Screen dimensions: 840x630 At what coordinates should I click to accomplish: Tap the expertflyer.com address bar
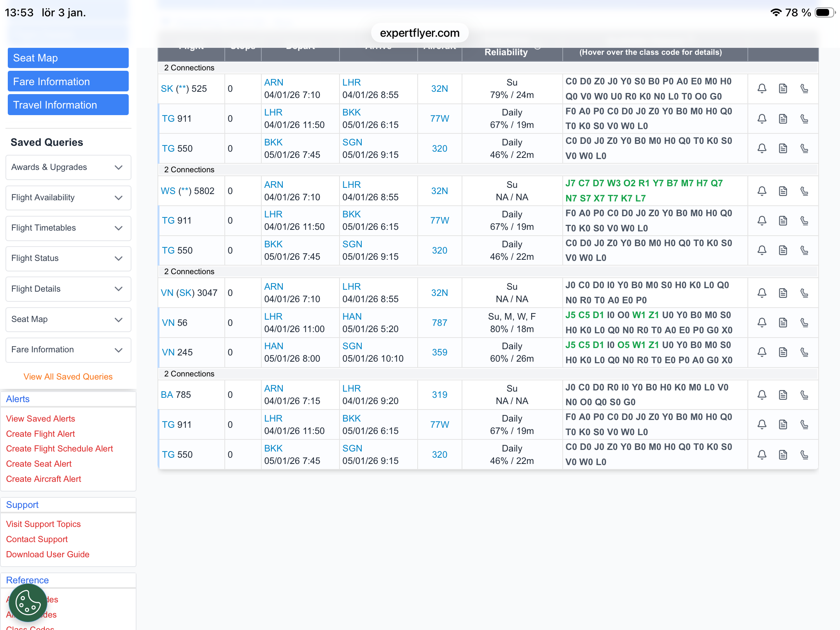pos(420,33)
